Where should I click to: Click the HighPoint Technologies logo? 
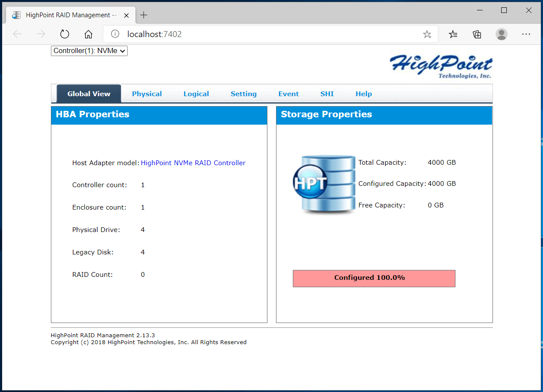click(441, 66)
